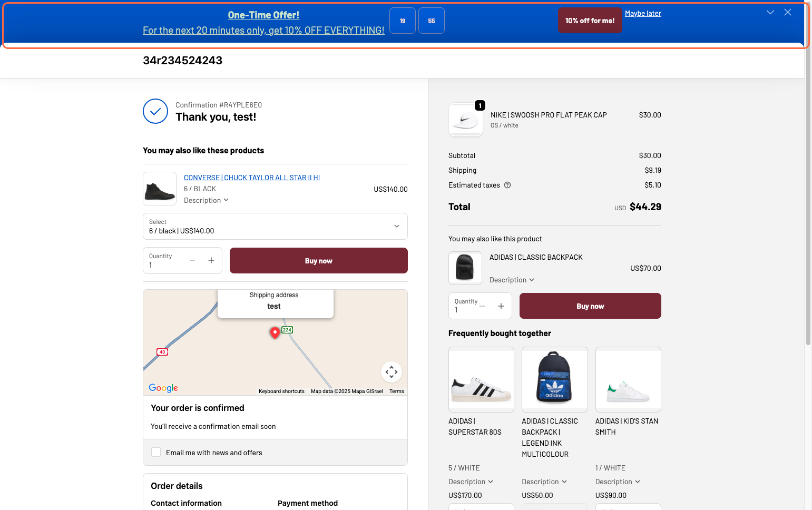
Task: Click Buy now for Adidas Classic Backpack
Action: [590, 306]
